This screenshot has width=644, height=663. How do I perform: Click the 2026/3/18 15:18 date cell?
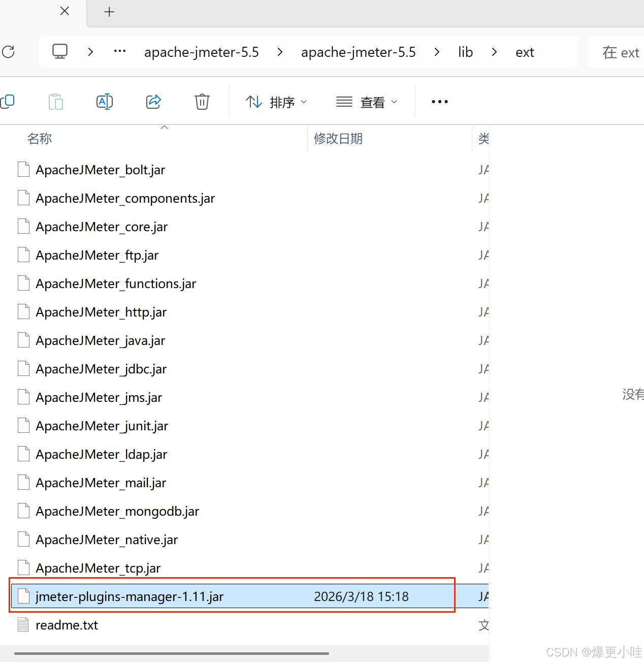tap(361, 596)
